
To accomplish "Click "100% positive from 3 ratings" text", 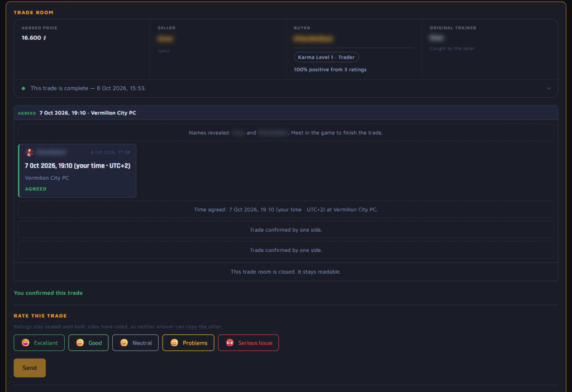I will [330, 70].
